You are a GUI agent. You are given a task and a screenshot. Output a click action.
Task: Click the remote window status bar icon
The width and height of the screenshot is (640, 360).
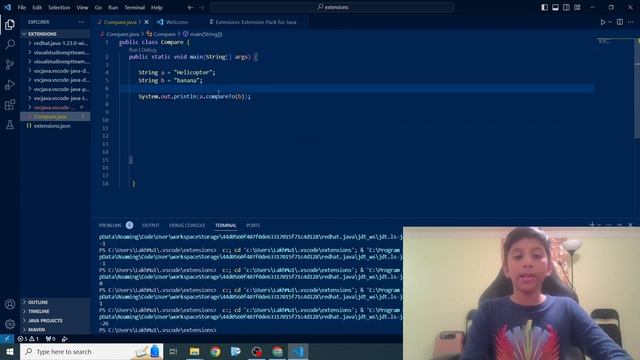pyautogui.click(x=7, y=339)
